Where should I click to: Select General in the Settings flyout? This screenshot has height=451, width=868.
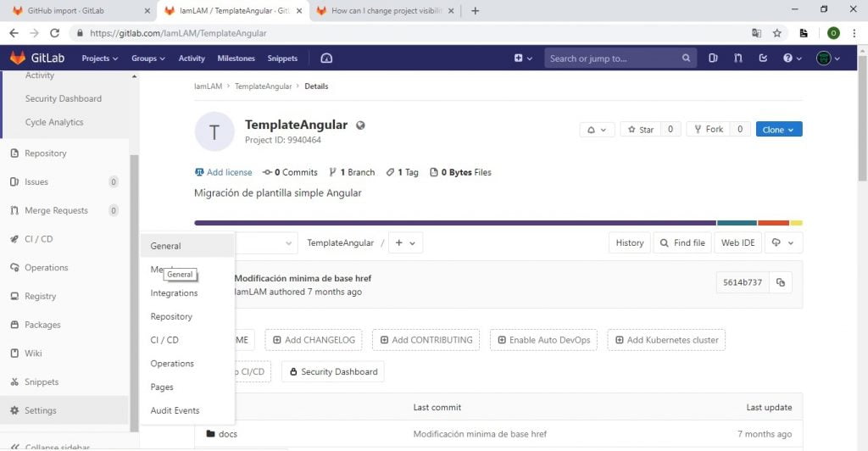coord(187,246)
